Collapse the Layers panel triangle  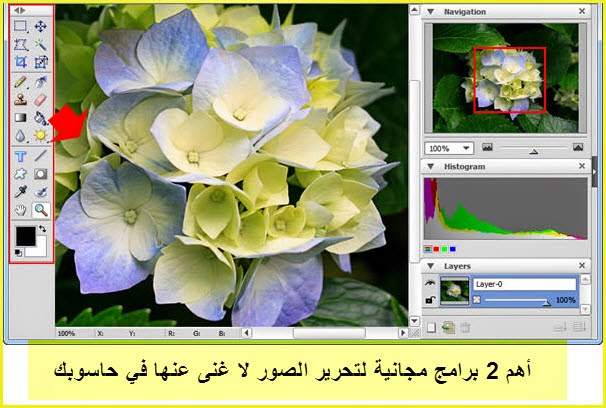pos(431,265)
